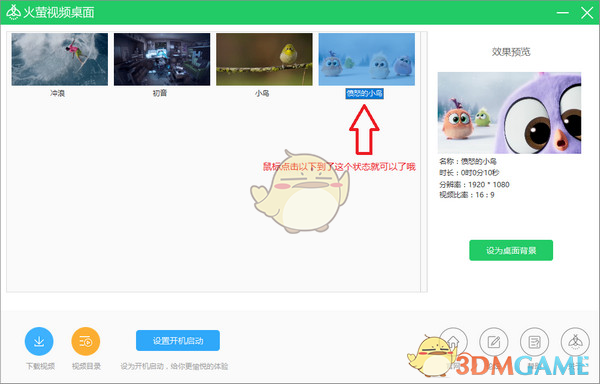
Task: Click the highlighted 愤怒的小鸟 name label
Action: pyautogui.click(x=364, y=93)
